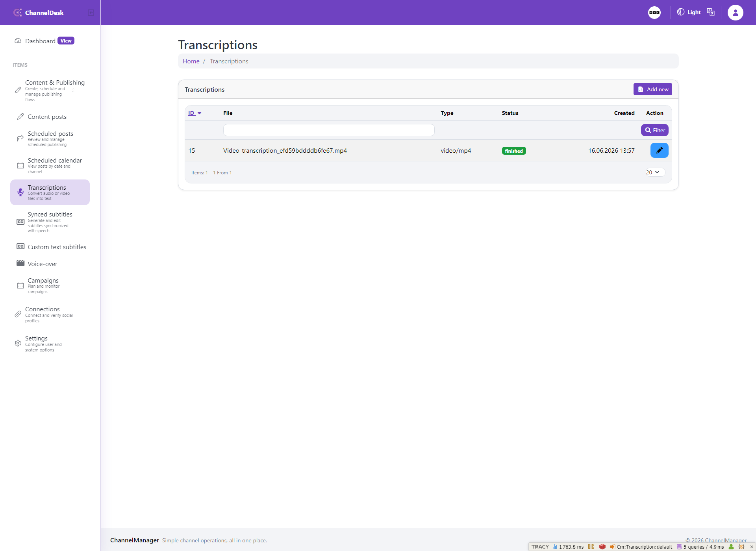756x551 pixels.
Task: Open Scheduled posts menu item
Action: pyautogui.click(x=50, y=139)
